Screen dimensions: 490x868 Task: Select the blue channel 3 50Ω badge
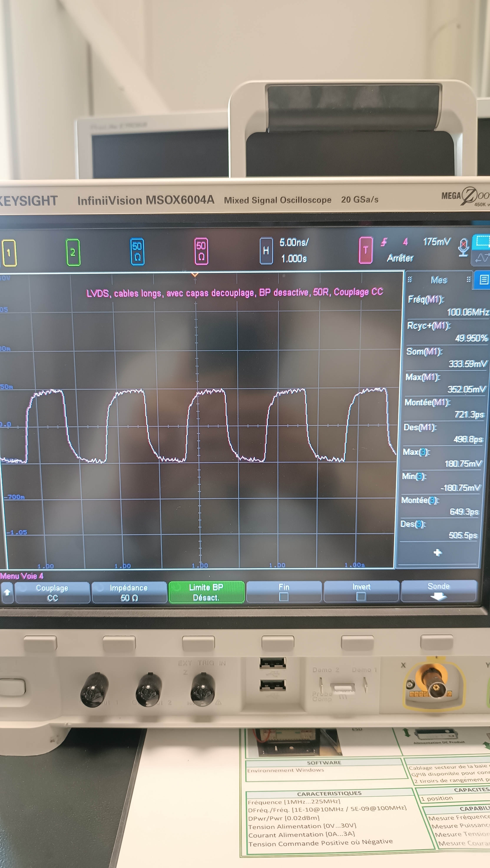[137, 251]
